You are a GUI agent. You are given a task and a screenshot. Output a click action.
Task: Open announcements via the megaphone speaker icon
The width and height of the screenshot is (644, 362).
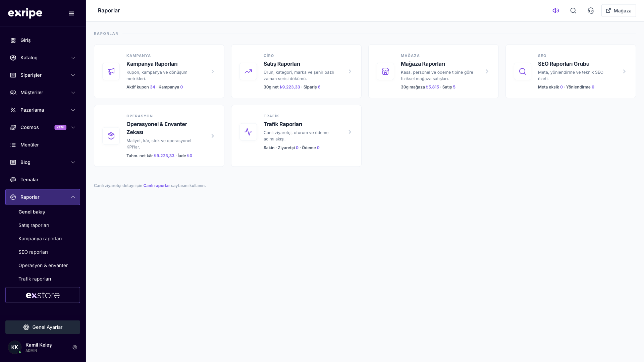click(556, 11)
